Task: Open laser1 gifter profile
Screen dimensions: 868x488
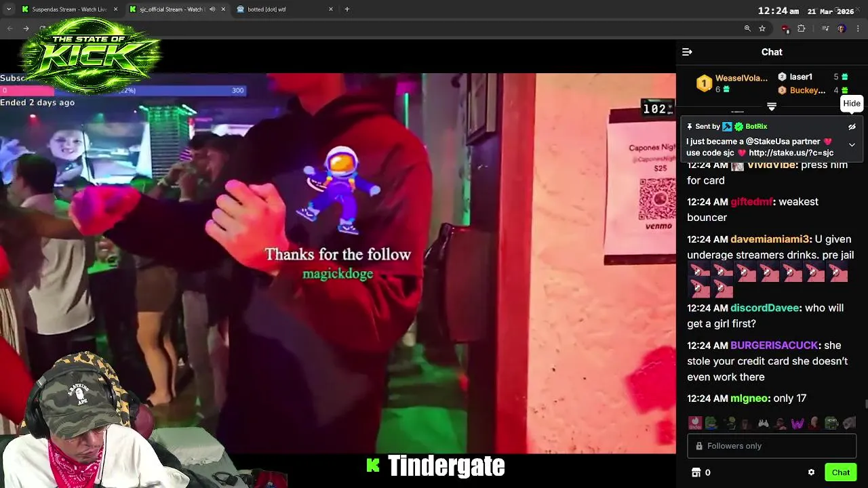Action: pos(801,77)
